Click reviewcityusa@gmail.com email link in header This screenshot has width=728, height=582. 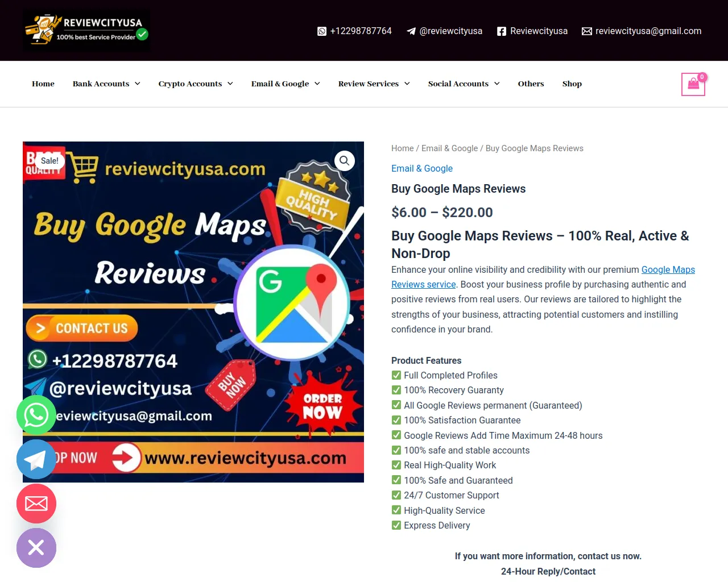(x=648, y=31)
